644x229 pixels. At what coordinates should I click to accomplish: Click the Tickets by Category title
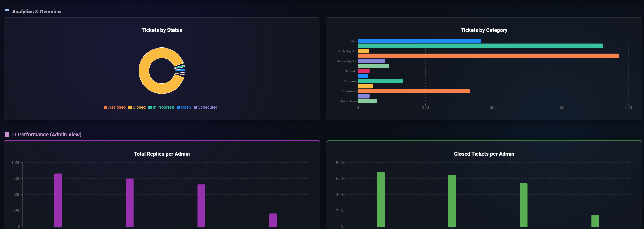tap(484, 30)
